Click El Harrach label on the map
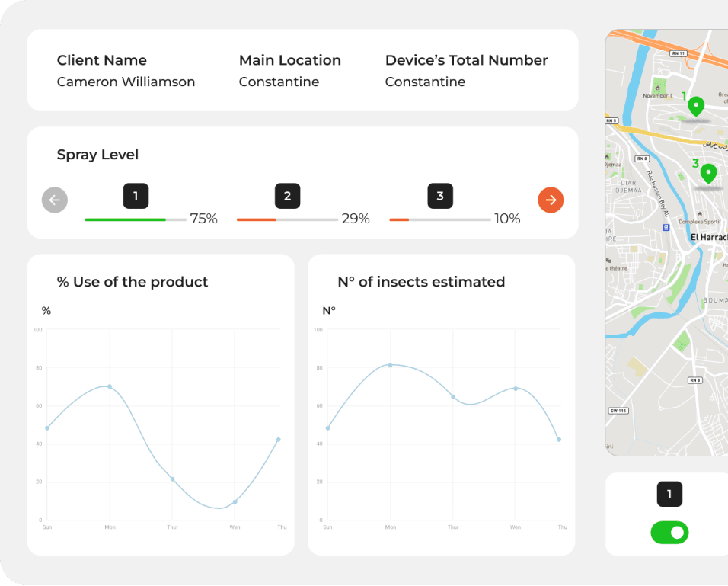 [x=708, y=237]
